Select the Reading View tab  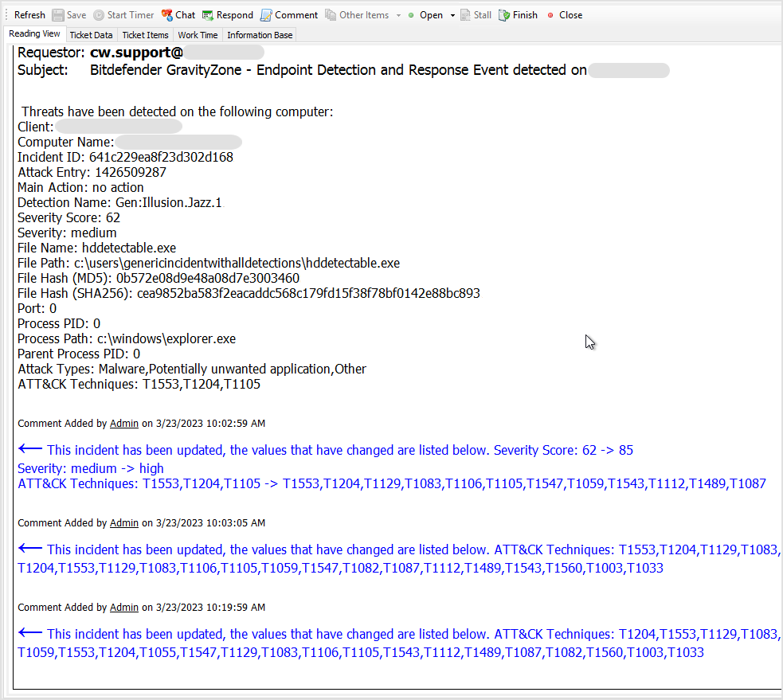[x=35, y=34]
